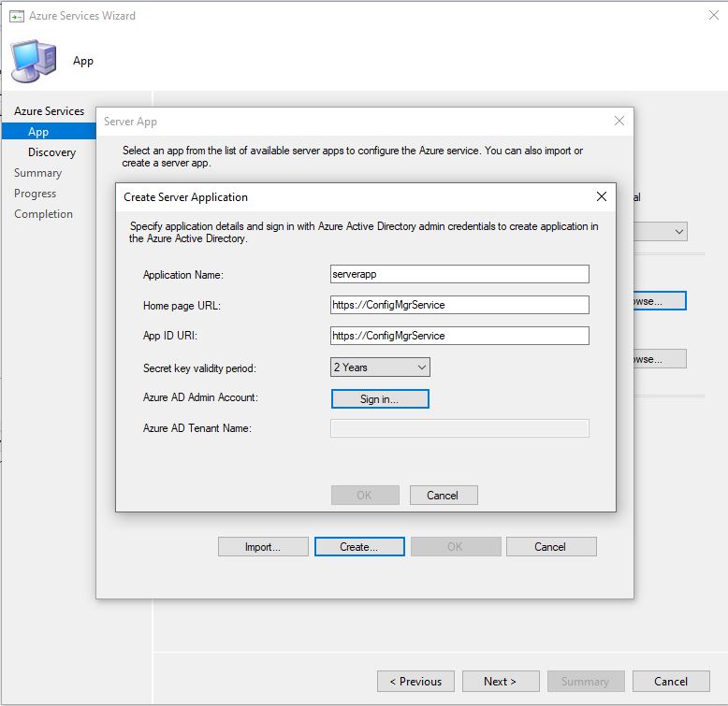Close the Server App dialog
Image resolution: width=728 pixels, height=706 pixels.
coord(619,121)
